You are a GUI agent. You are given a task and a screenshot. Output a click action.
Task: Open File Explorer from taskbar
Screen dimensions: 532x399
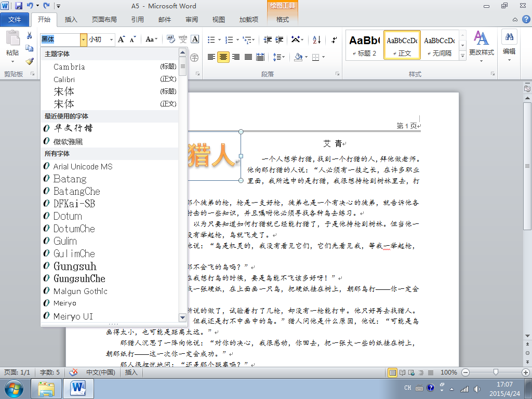point(46,389)
